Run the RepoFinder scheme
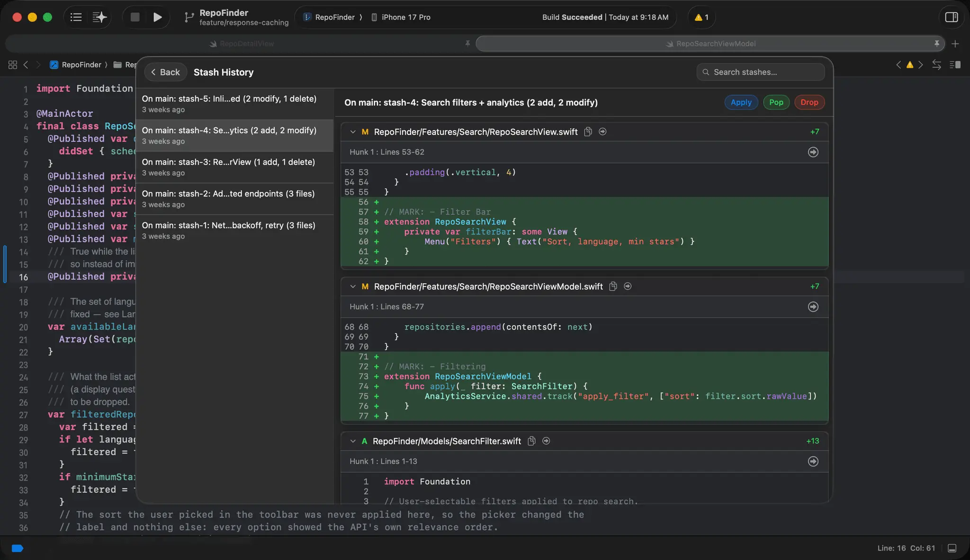 click(157, 18)
